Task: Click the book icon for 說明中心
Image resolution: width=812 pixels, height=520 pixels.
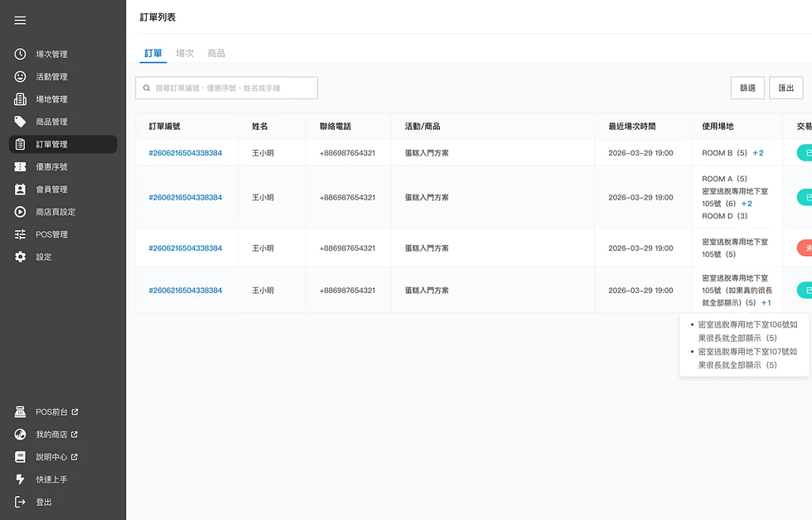Action: [20, 457]
